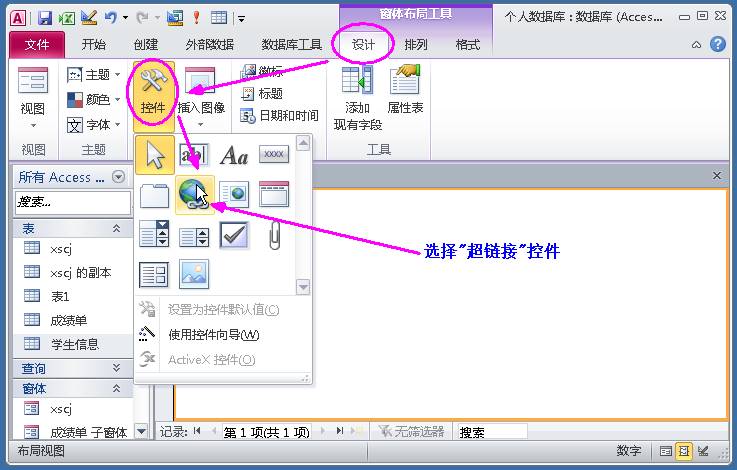
Task: Open the Undo history dropdown arrow
Action: pos(125,18)
